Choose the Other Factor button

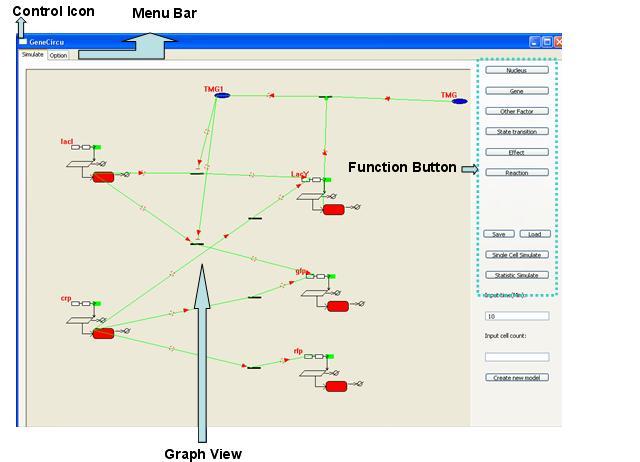[x=516, y=111]
